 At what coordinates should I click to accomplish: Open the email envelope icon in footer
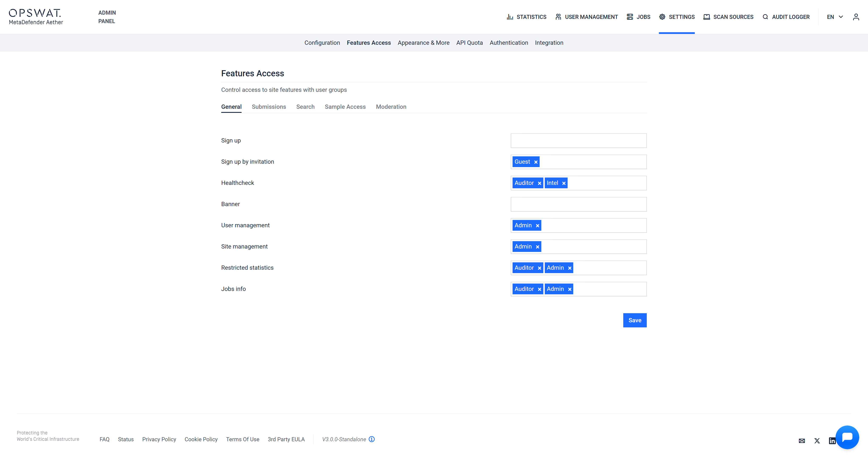[x=802, y=441]
